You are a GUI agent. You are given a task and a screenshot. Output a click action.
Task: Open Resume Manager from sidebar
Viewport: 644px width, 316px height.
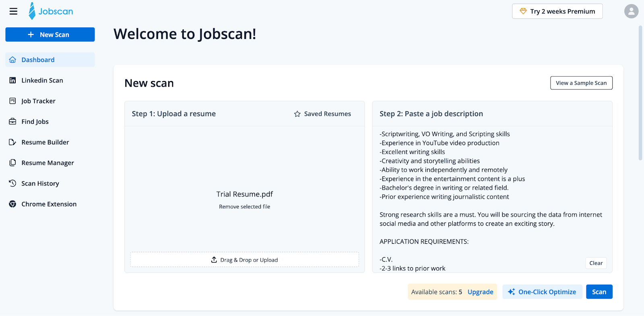(x=47, y=163)
